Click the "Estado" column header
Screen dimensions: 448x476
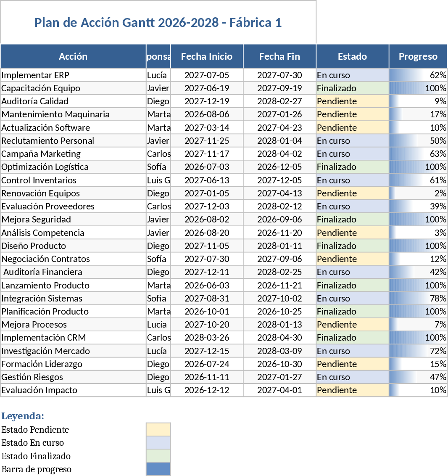click(352, 56)
